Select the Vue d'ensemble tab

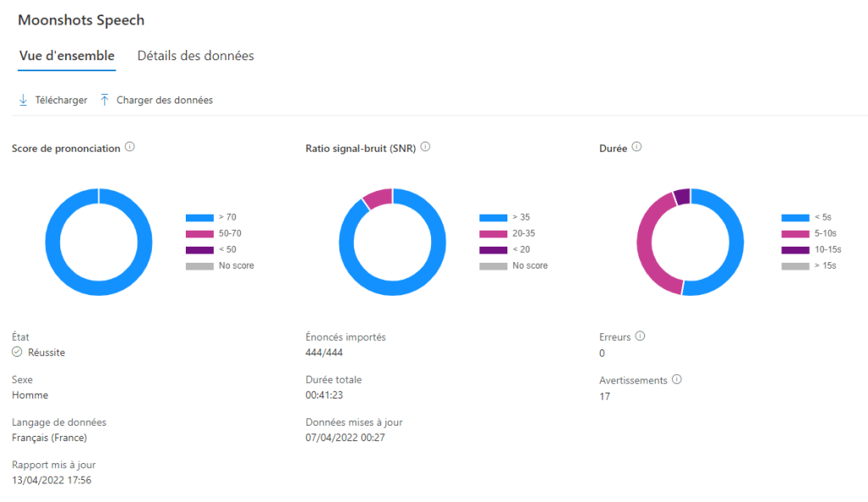66,55
